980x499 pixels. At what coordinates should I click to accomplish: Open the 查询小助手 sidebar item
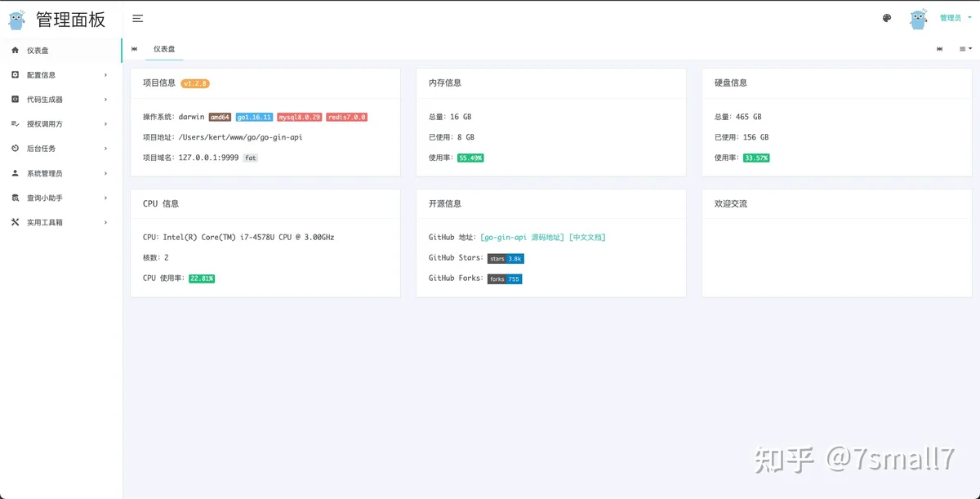(61, 197)
